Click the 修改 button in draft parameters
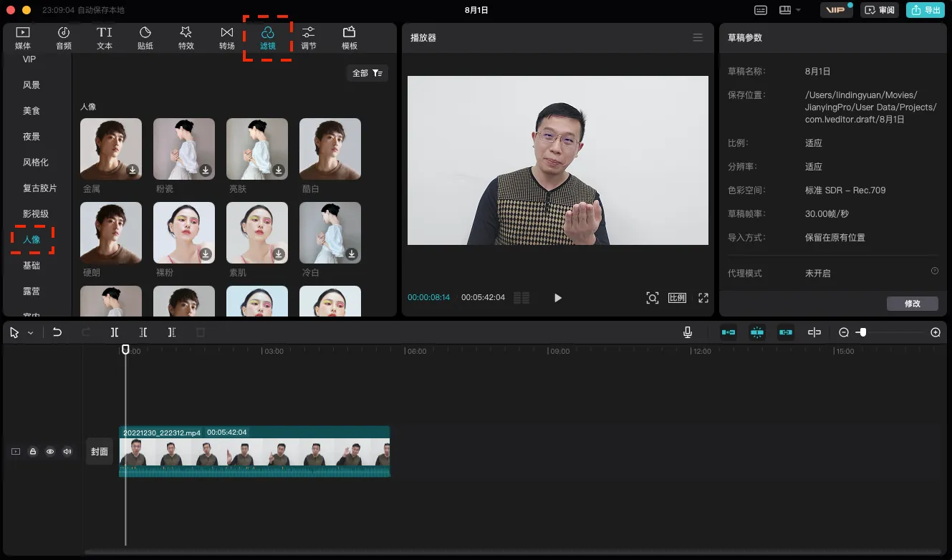Image resolution: width=952 pixels, height=560 pixels. [913, 304]
